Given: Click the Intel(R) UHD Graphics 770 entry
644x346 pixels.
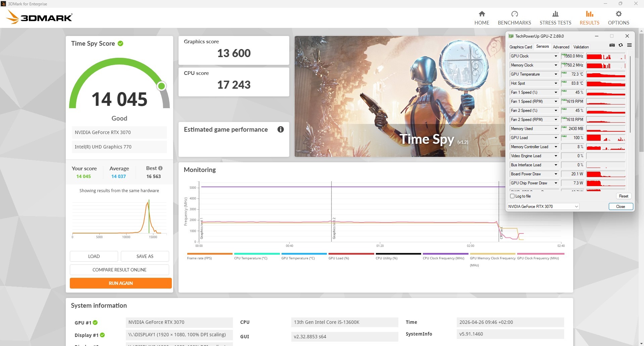Looking at the screenshot, I should 119,147.
